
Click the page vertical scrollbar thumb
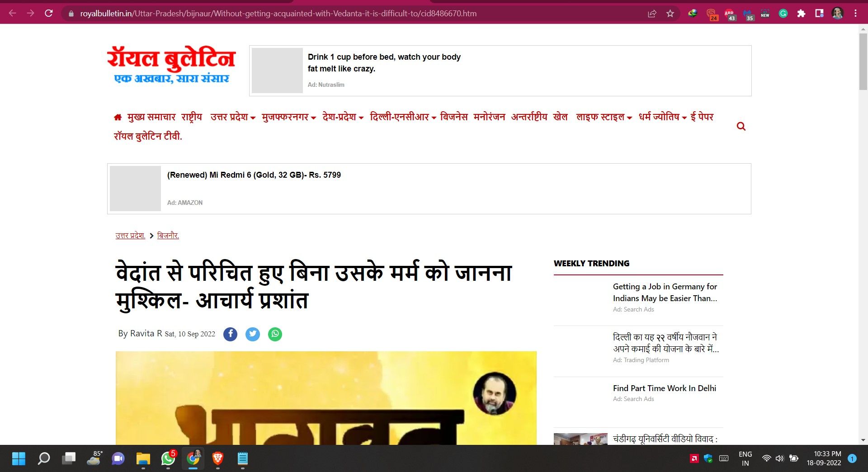point(863,61)
